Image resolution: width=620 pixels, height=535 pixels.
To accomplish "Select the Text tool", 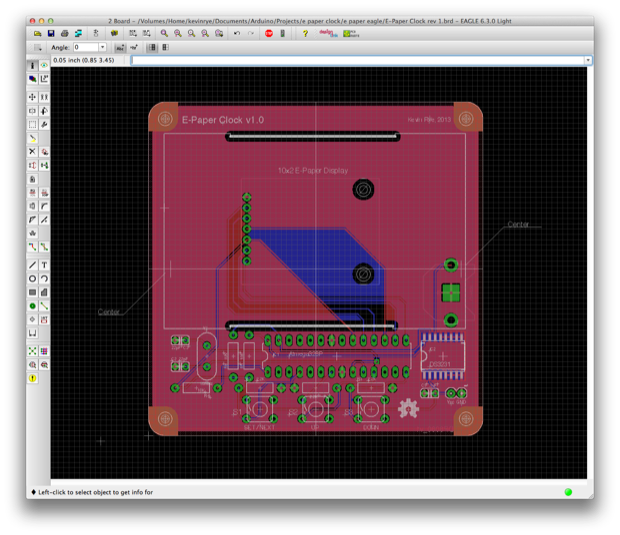I will point(44,265).
